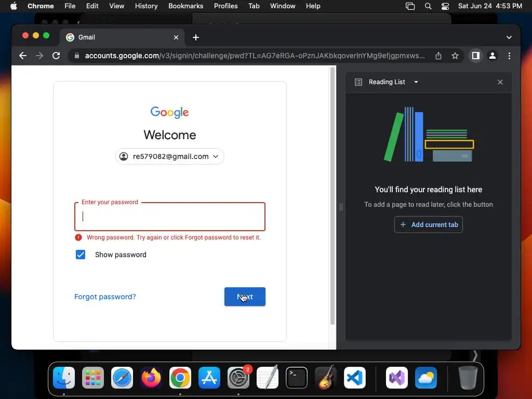Image resolution: width=532 pixels, height=399 pixels.
Task: Open the File menu
Action: click(70, 6)
